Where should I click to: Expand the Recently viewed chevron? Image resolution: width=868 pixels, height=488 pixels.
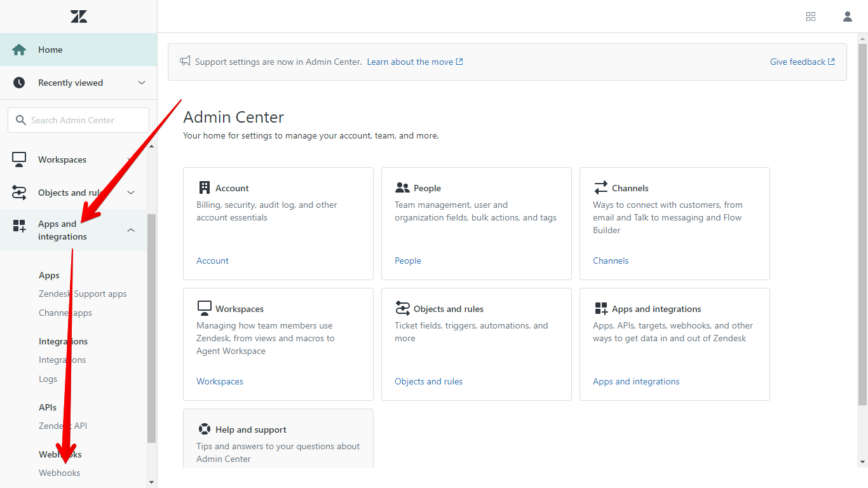(142, 83)
